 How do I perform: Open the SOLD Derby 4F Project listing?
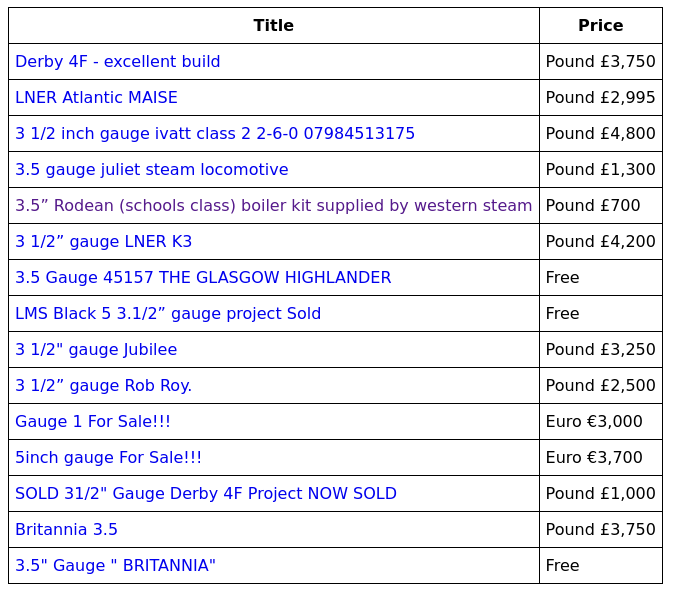click(x=206, y=494)
